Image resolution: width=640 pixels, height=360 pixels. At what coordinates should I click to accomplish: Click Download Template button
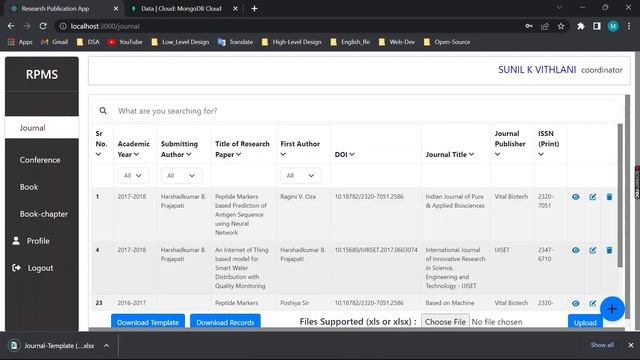pyautogui.click(x=148, y=322)
